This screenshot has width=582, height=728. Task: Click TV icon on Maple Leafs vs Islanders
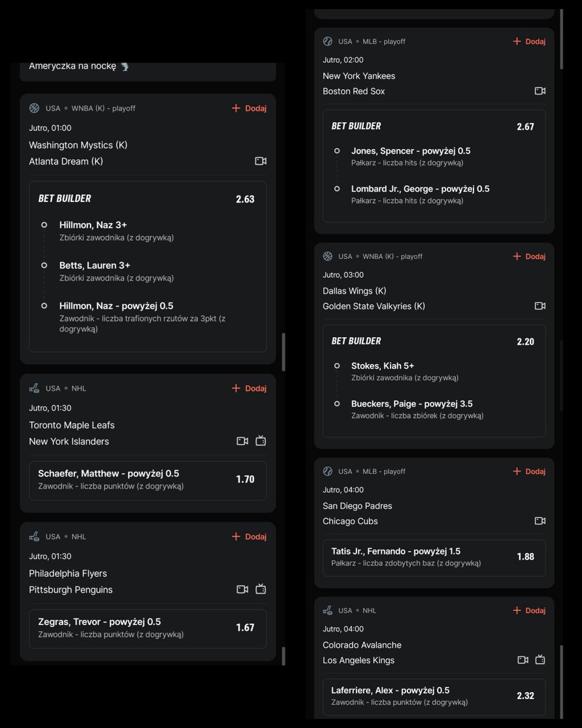click(x=261, y=441)
